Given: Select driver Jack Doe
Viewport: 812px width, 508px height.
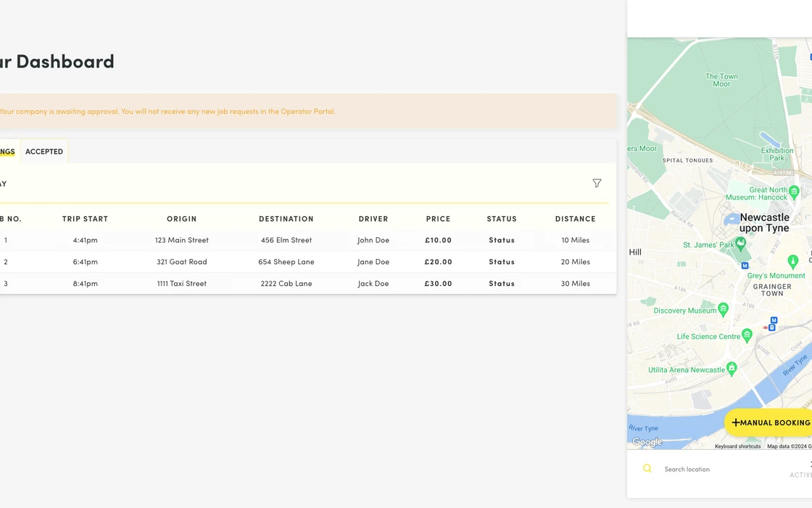Looking at the screenshot, I should [x=373, y=284].
